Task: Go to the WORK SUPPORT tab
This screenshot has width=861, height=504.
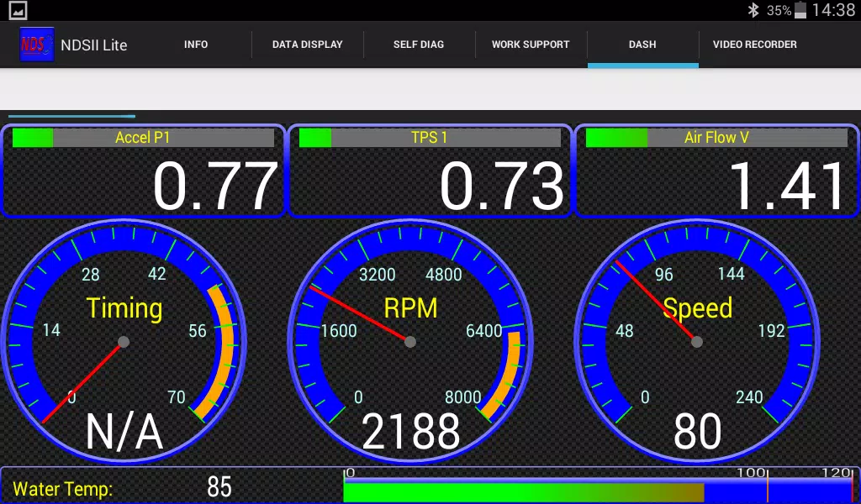Action: click(x=531, y=45)
